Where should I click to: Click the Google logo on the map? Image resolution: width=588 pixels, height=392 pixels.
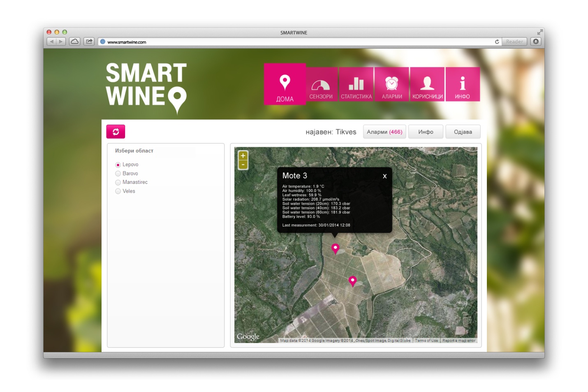[248, 337]
